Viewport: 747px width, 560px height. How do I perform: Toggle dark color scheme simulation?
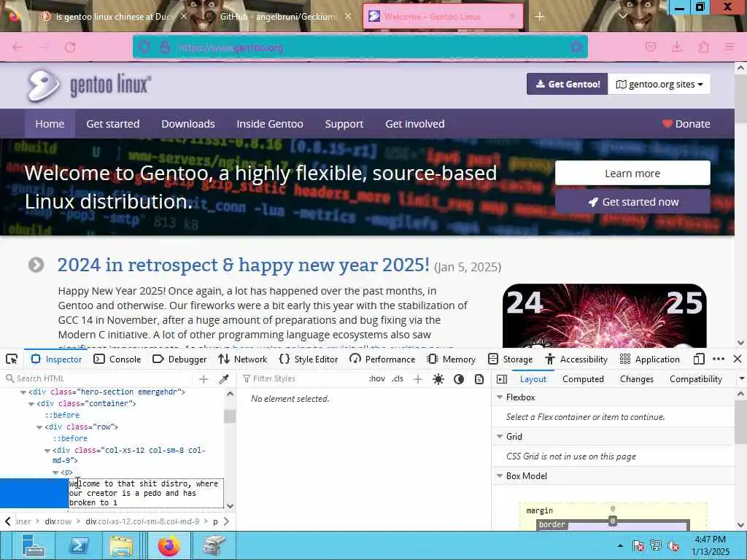(x=459, y=379)
